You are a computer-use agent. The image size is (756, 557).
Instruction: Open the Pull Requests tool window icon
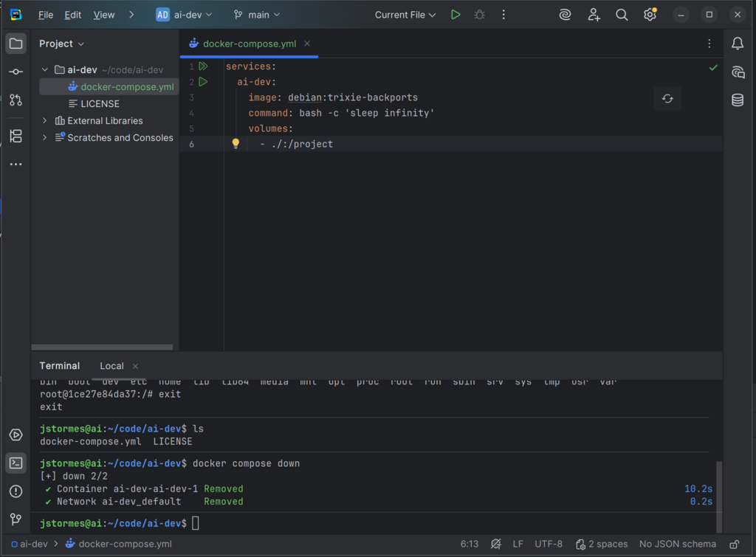[x=16, y=100]
